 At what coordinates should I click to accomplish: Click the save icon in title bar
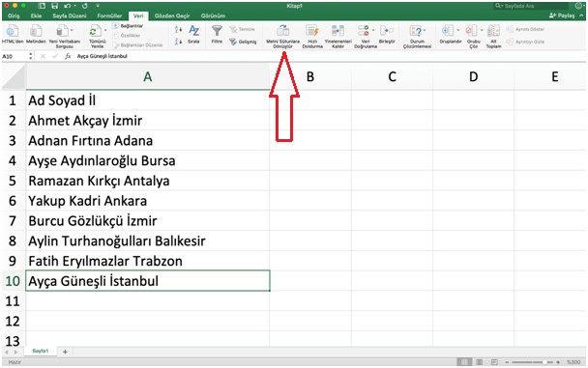tap(55, 6)
